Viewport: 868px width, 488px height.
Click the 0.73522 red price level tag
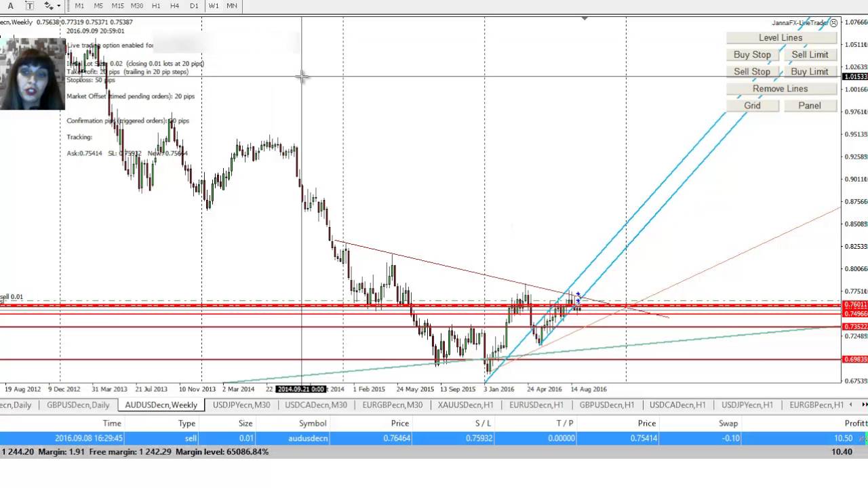point(855,327)
